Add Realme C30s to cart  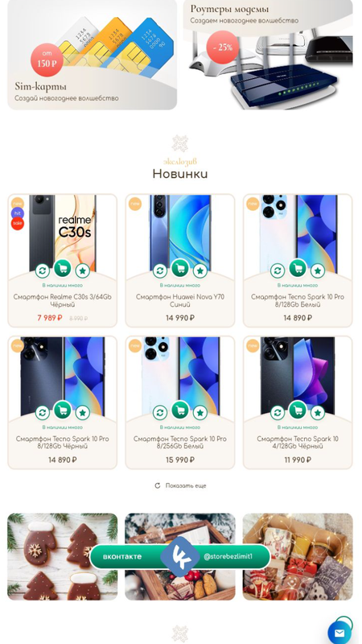click(x=63, y=269)
